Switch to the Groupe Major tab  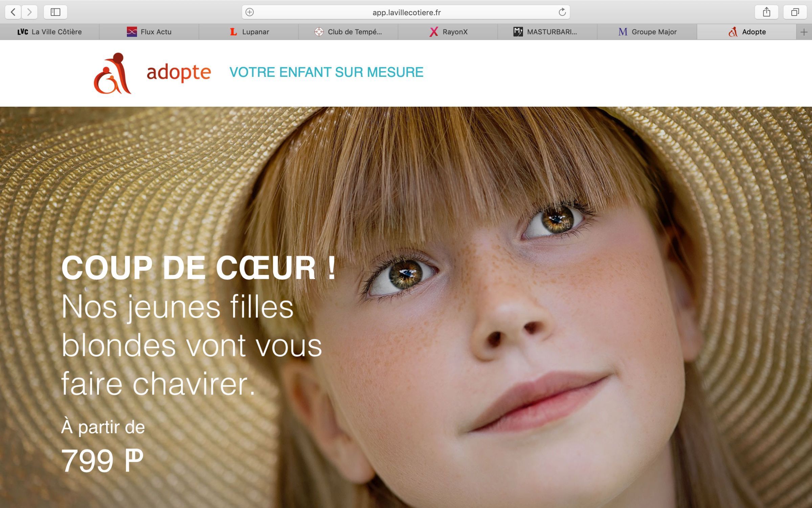tap(647, 32)
